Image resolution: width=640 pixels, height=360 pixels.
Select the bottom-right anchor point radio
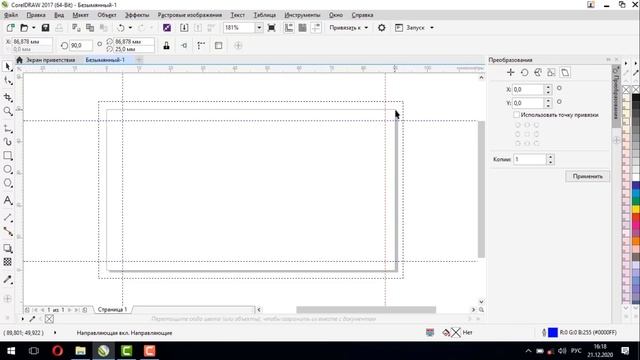[536, 143]
